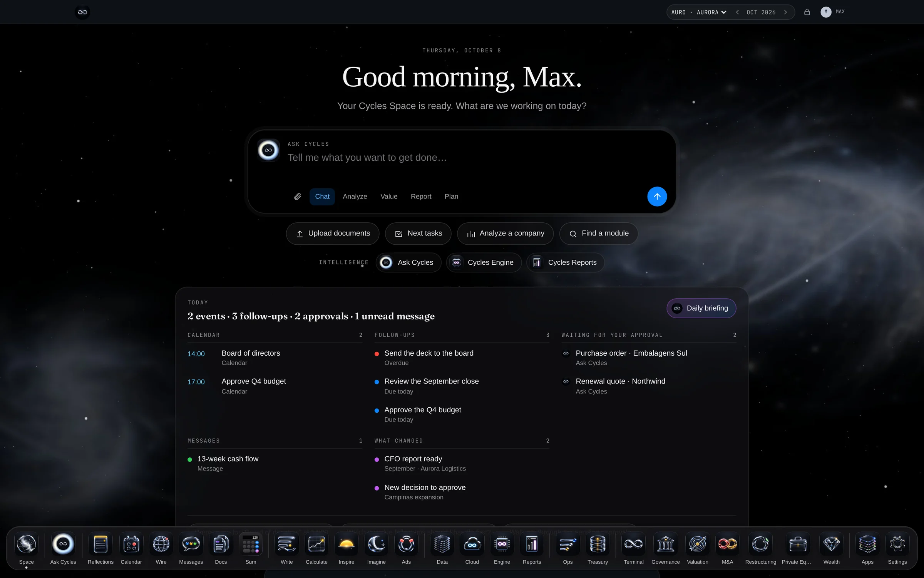Open the MAX user profile menu

pyautogui.click(x=833, y=12)
